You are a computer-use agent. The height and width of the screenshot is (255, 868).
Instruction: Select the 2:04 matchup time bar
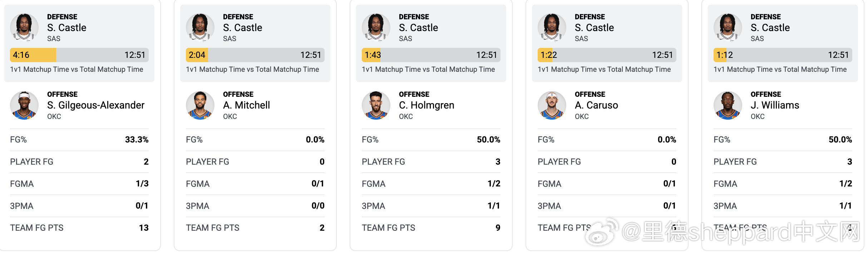coord(255,55)
